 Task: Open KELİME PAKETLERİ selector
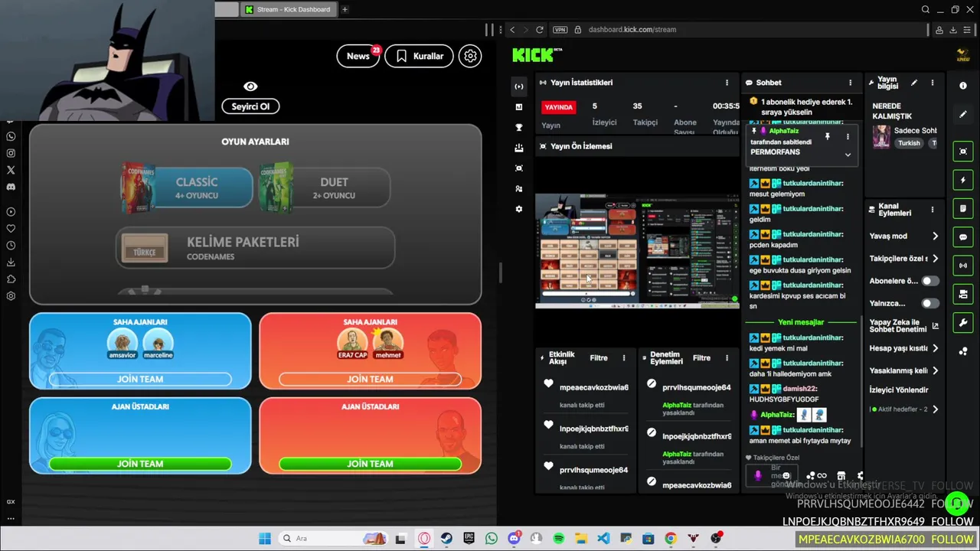point(255,248)
